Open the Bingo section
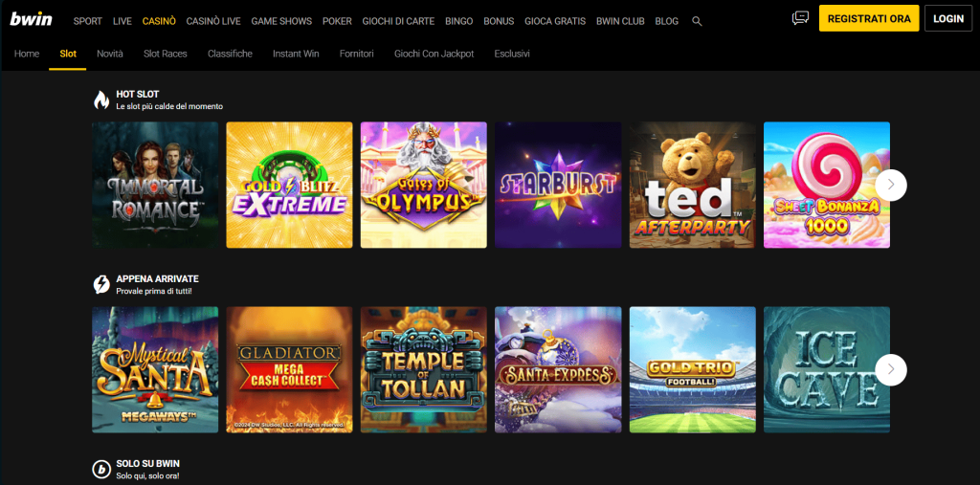Image resolution: width=980 pixels, height=485 pixels. click(x=458, y=21)
